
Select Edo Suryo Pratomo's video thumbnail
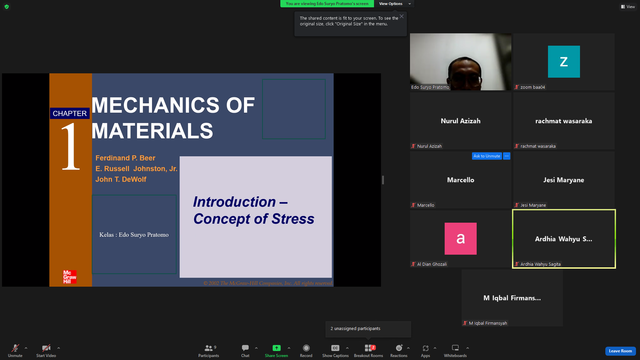[460, 62]
